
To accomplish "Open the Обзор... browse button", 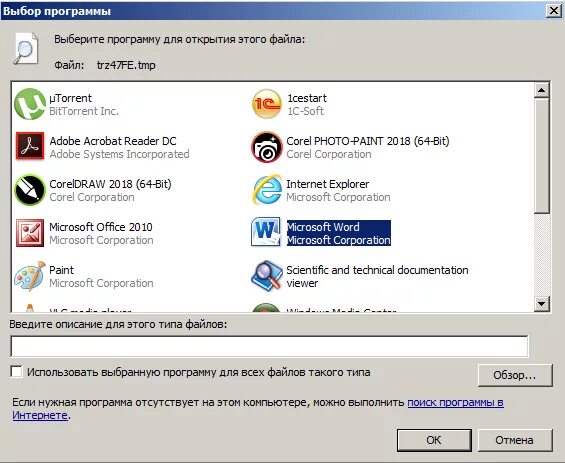I will tap(515, 375).
